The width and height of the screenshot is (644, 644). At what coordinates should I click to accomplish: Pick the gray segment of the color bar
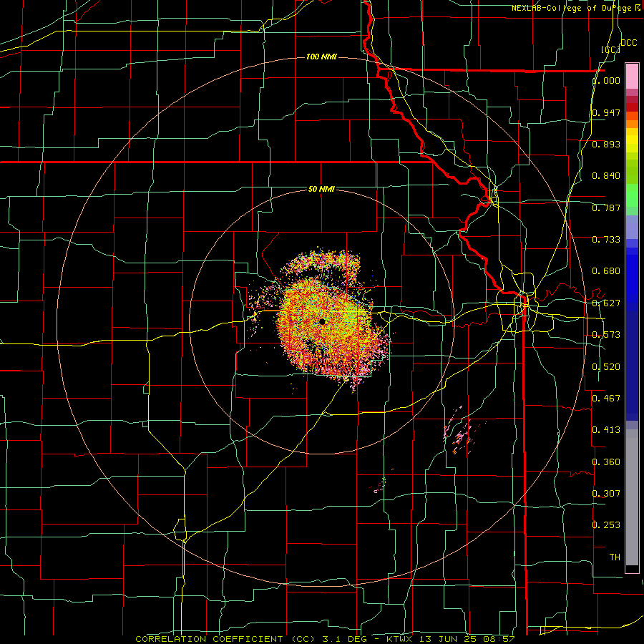[x=632, y=497]
